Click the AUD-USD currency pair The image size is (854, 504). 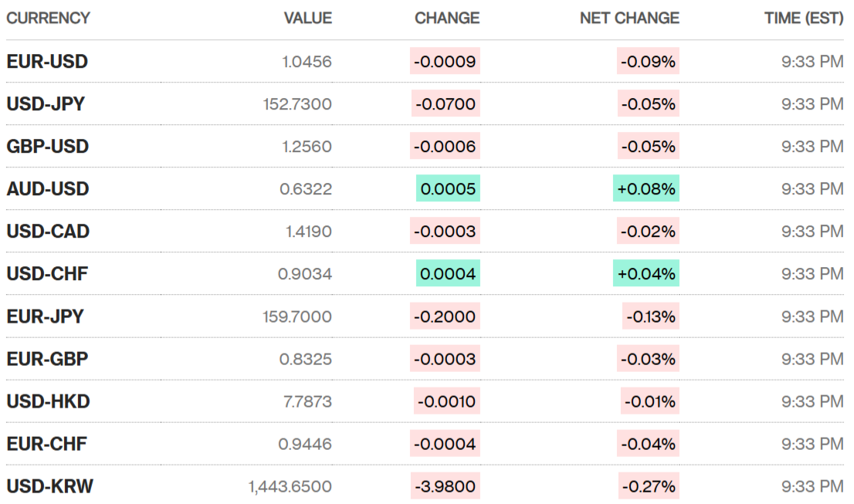48,189
